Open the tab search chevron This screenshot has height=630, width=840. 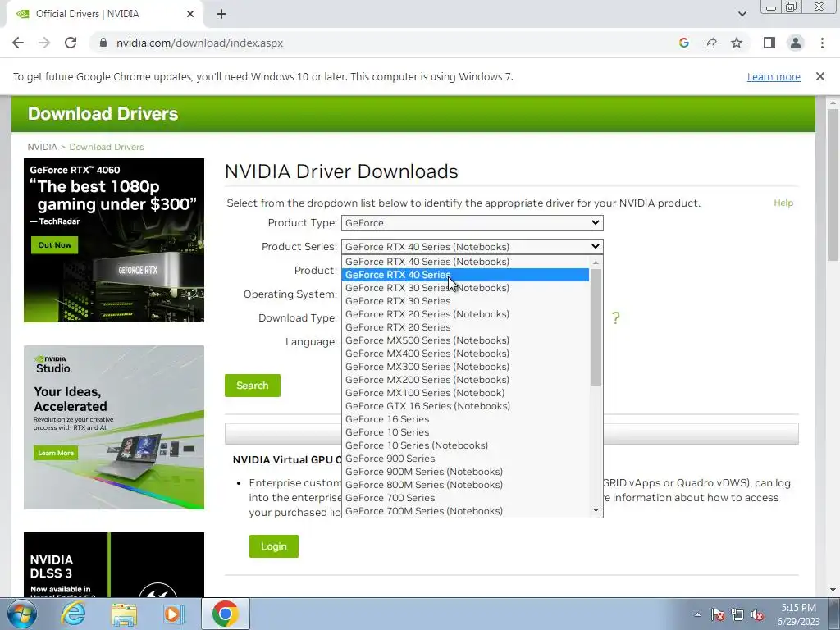point(742,14)
